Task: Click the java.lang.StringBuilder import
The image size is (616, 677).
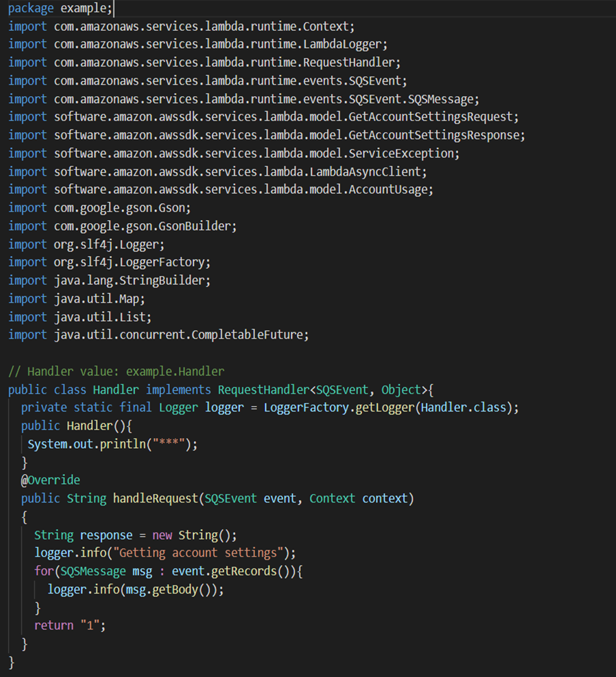Action: click(109, 281)
